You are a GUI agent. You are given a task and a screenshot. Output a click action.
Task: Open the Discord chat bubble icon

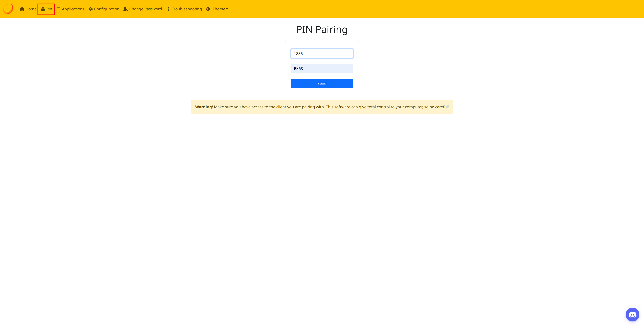point(632,314)
